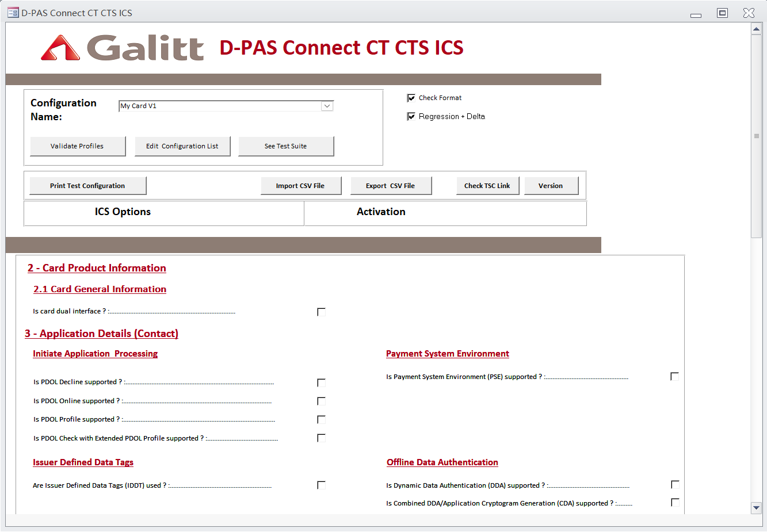767x532 pixels.
Task: Enable the card dual interface checkbox
Action: 321,312
